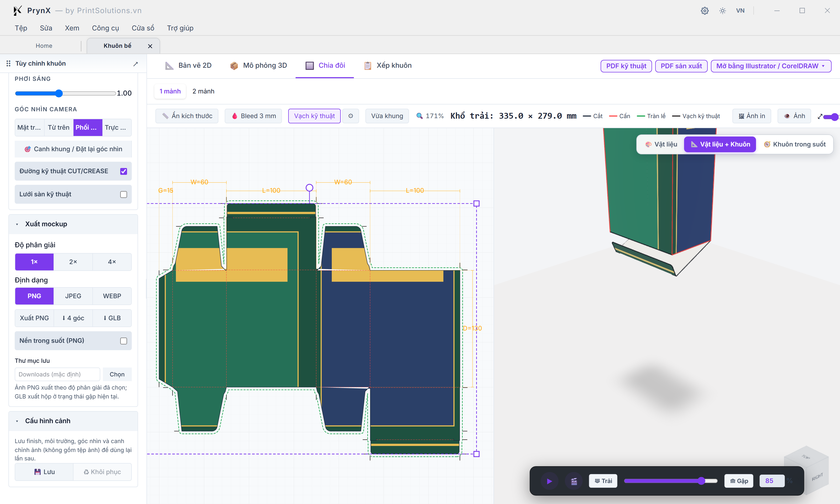Screen dimensions: 840x504
Task: Choose Từ trên camera angle
Action: [59, 127]
